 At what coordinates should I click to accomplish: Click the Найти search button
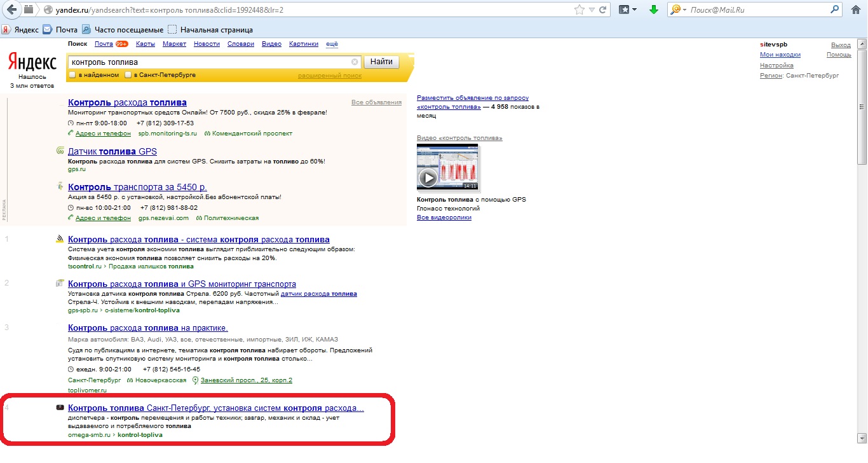tap(381, 62)
